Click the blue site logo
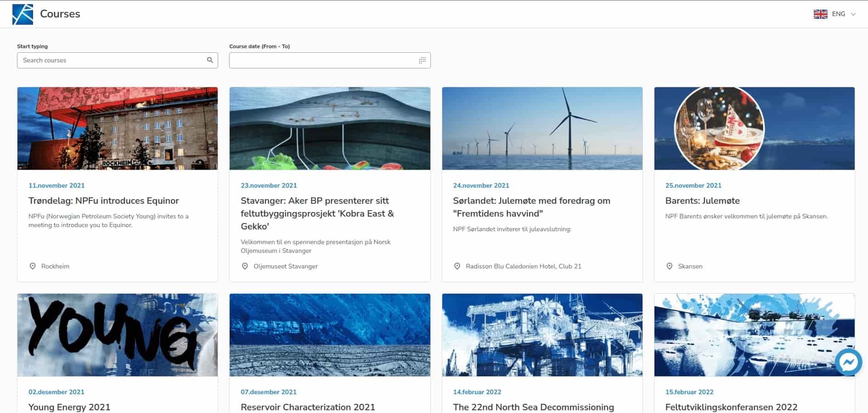The width and height of the screenshot is (868, 413). [23, 14]
